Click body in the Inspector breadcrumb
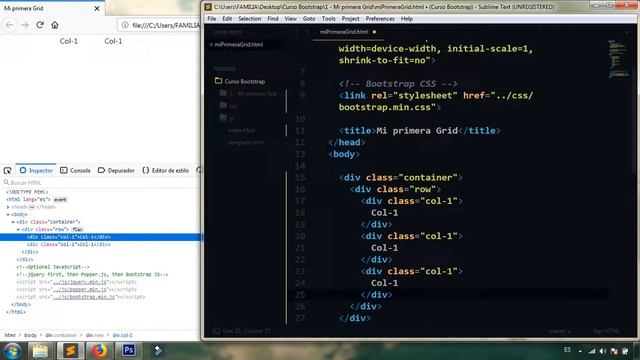 [30, 335]
